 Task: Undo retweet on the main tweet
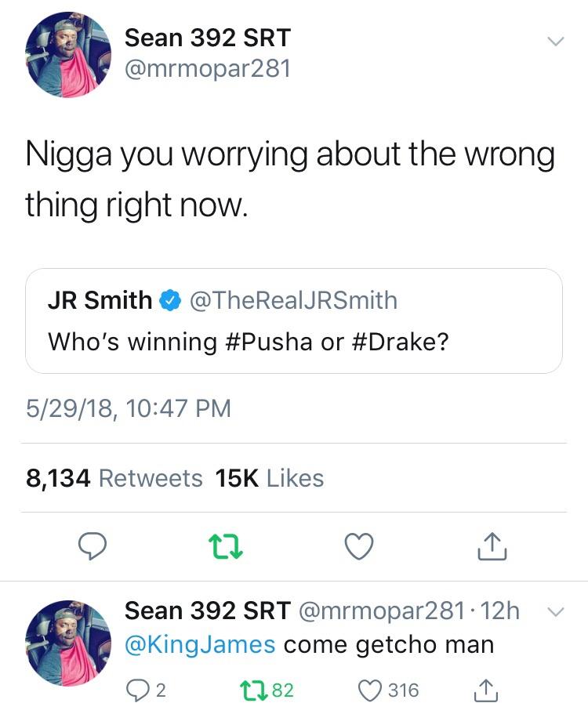227,547
